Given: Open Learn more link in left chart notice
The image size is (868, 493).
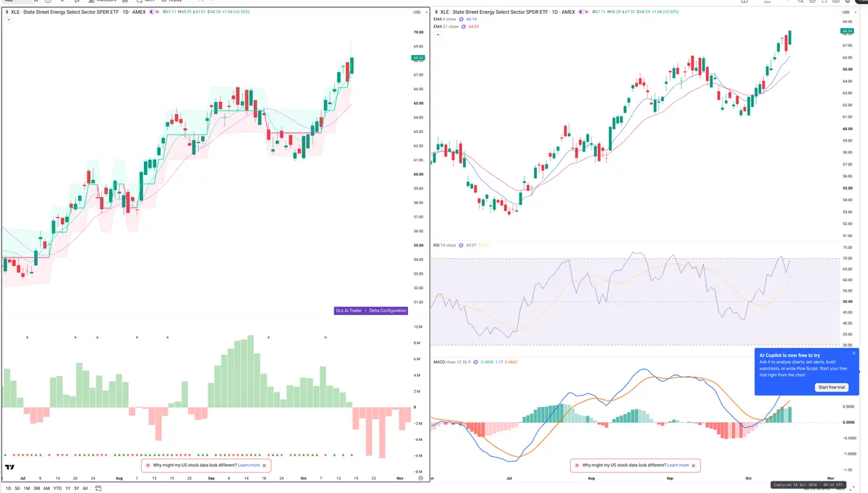Looking at the screenshot, I should click(249, 466).
